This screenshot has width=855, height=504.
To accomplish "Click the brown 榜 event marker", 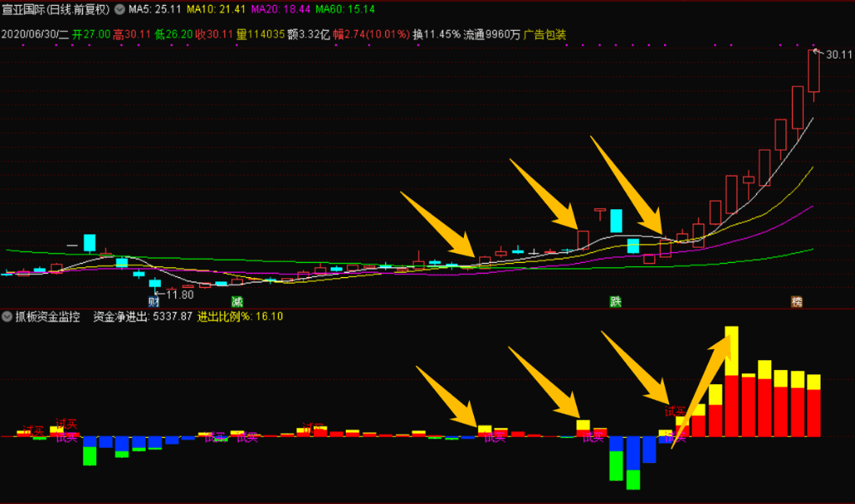I will click(796, 302).
